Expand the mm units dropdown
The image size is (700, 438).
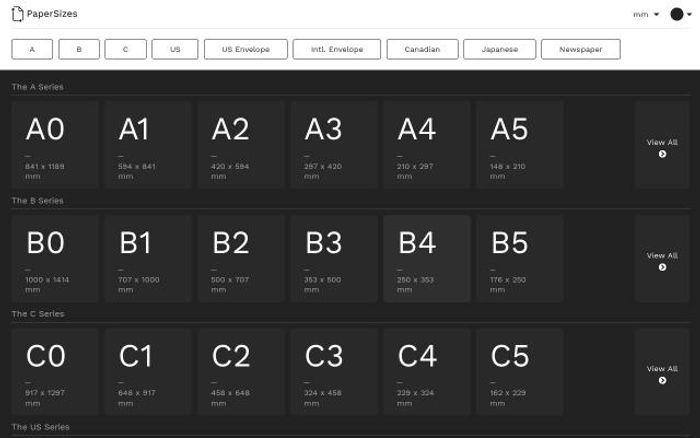coord(646,14)
